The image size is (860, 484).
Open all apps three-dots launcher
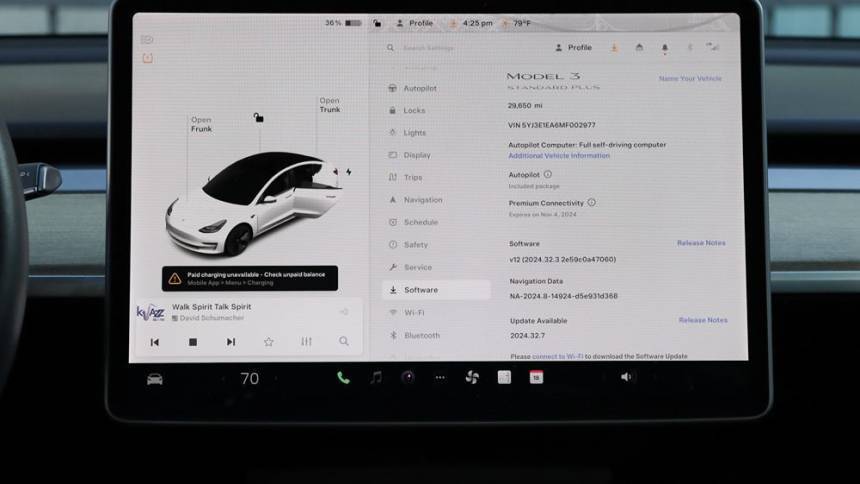tap(440, 378)
